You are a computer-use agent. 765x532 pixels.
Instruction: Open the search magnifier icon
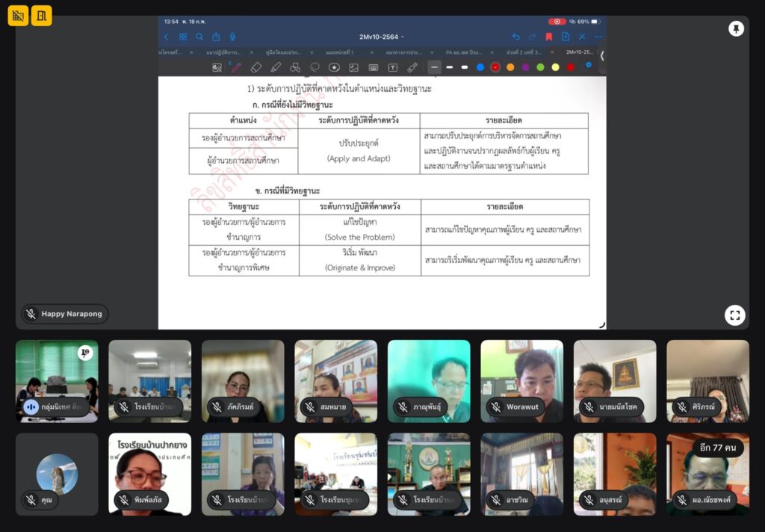pos(199,37)
